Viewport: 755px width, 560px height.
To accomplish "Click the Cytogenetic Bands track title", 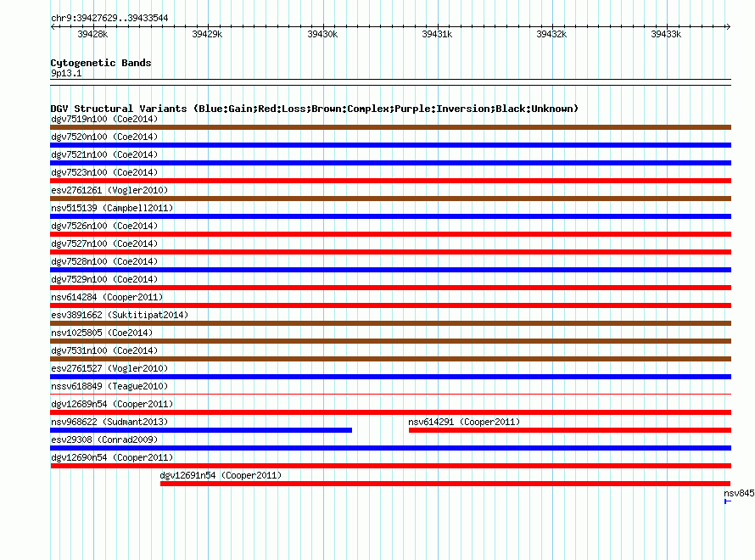I will tap(101, 63).
